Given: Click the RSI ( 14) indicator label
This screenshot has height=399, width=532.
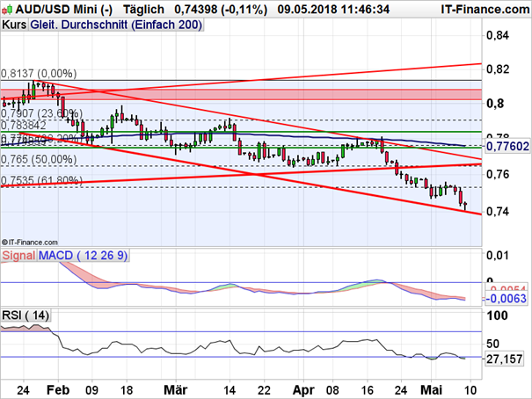Looking at the screenshot, I should coord(26,316).
